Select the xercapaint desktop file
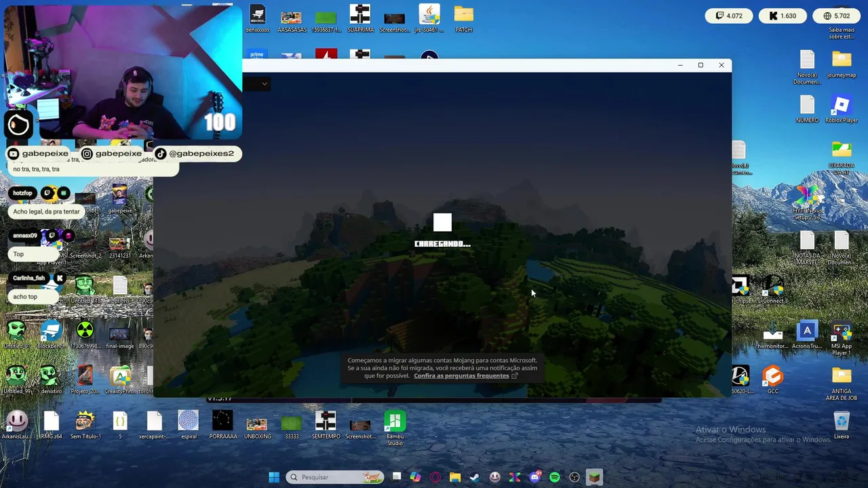The height and width of the screenshot is (488, 868). 154,425
